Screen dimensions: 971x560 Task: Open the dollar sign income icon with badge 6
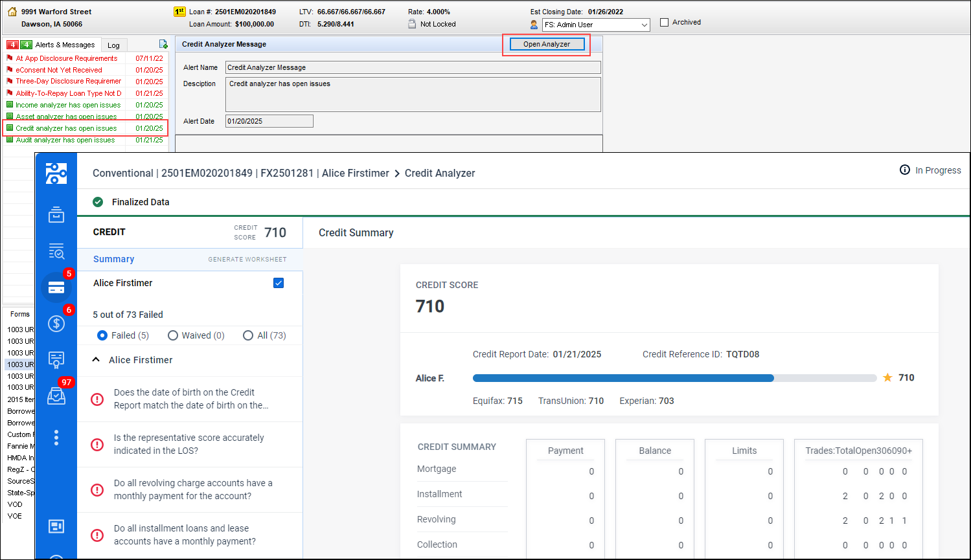(x=56, y=323)
